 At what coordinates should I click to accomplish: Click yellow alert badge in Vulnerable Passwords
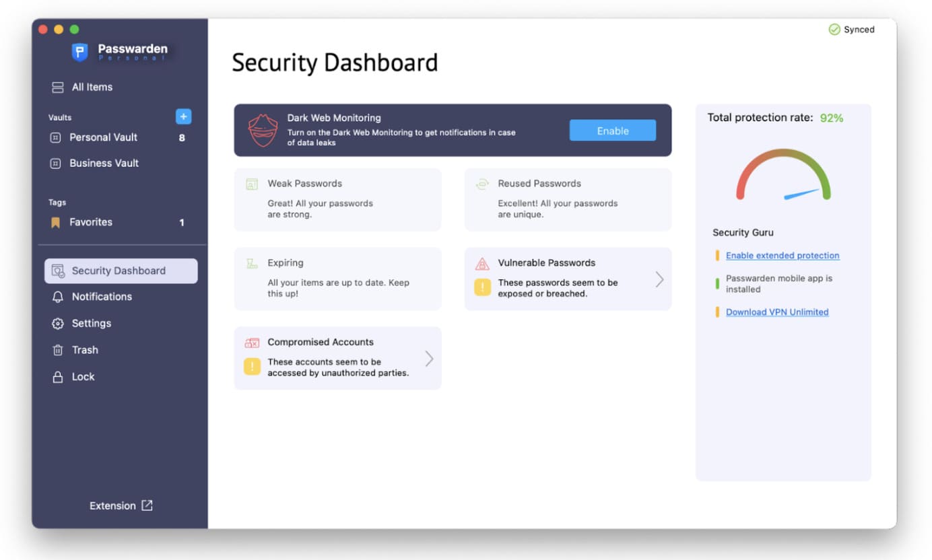click(483, 287)
